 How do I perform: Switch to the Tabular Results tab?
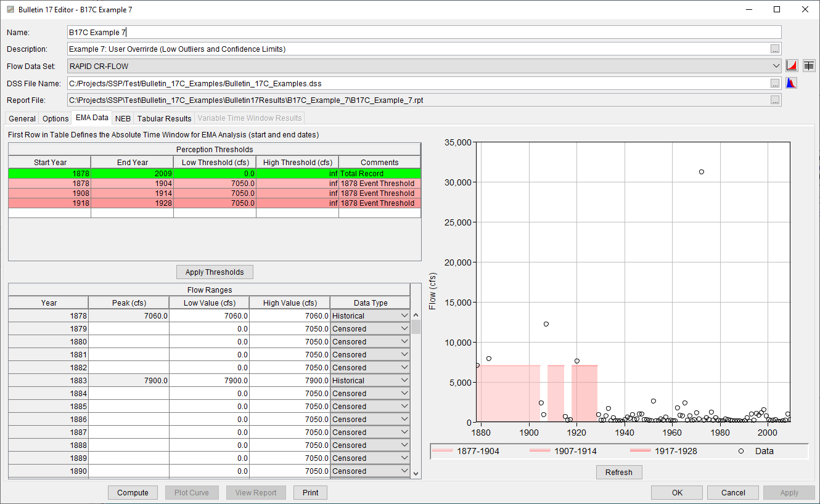pyautogui.click(x=163, y=118)
